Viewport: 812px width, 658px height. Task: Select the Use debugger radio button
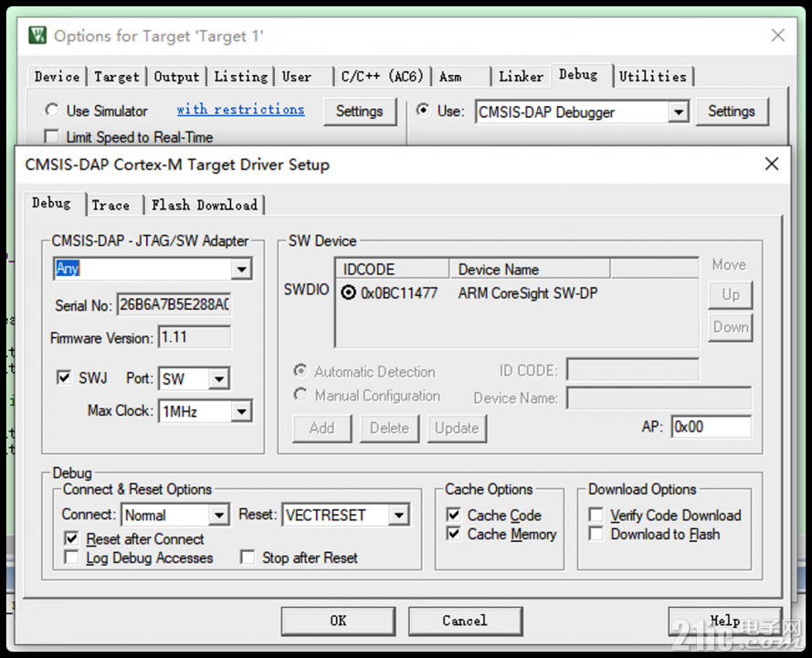click(x=423, y=110)
